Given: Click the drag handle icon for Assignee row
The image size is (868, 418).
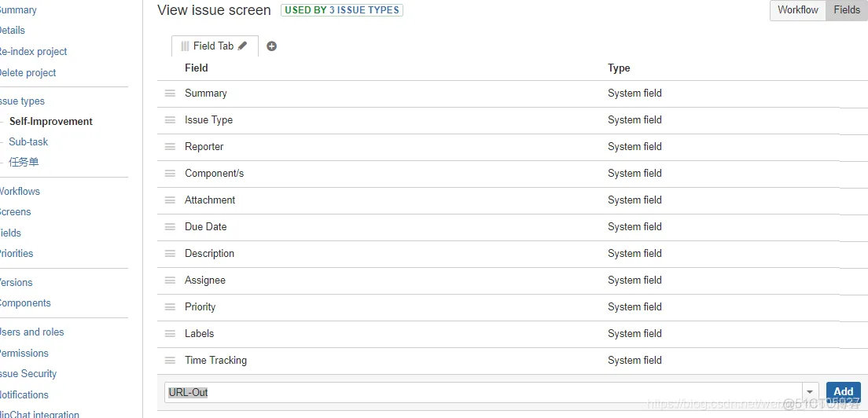Looking at the screenshot, I should point(170,280).
